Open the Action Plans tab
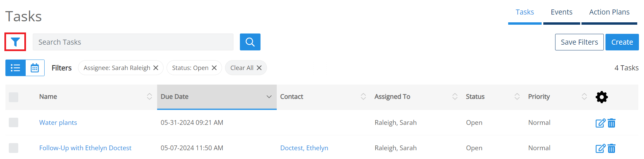Image resolution: width=644 pixels, height=159 pixels. tap(609, 13)
